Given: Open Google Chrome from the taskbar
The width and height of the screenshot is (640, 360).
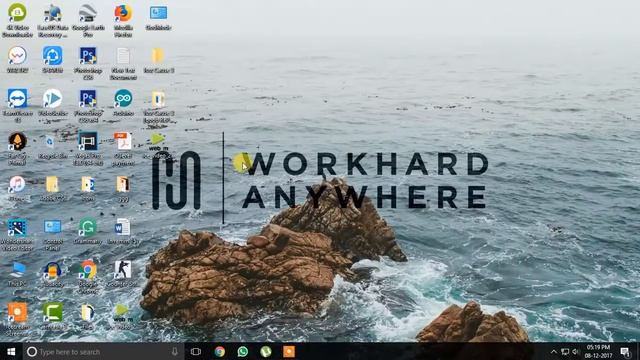Looking at the screenshot, I should [220, 351].
